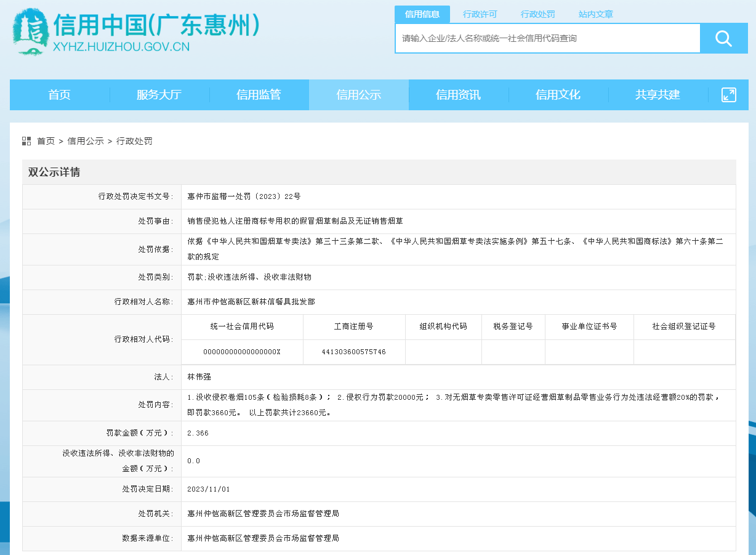
Task: Open the 首页 navigation menu item
Action: tap(60, 95)
